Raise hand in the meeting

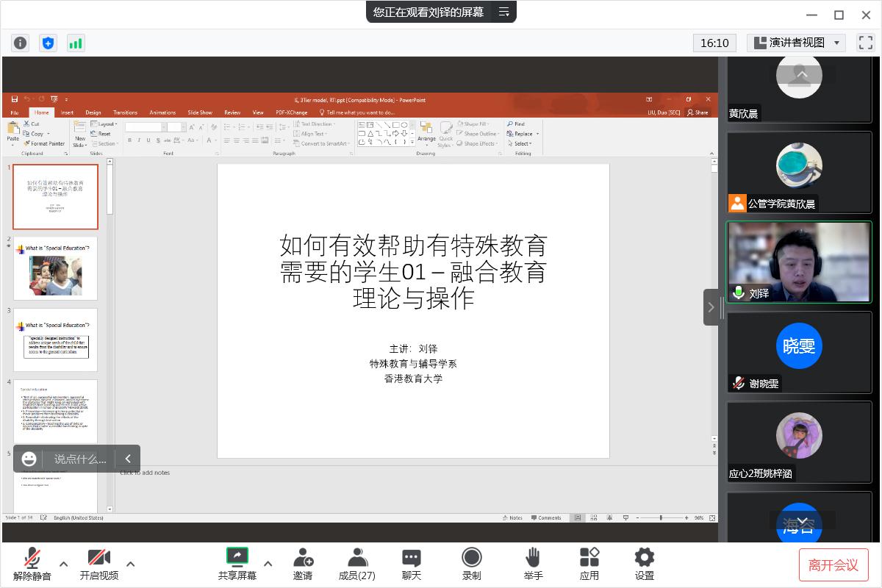533,564
